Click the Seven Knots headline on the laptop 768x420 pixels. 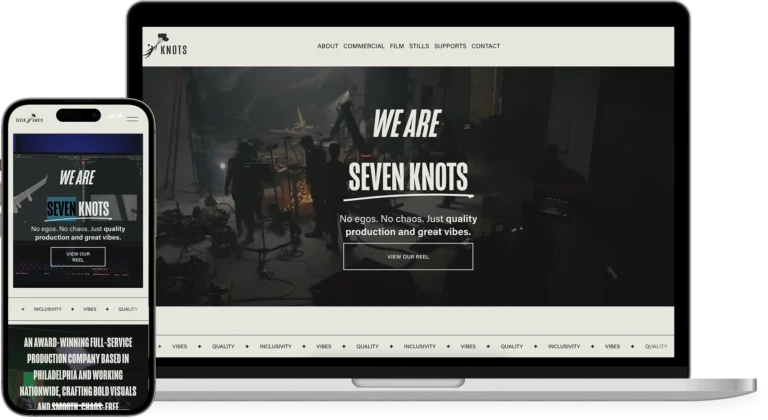[x=408, y=177]
